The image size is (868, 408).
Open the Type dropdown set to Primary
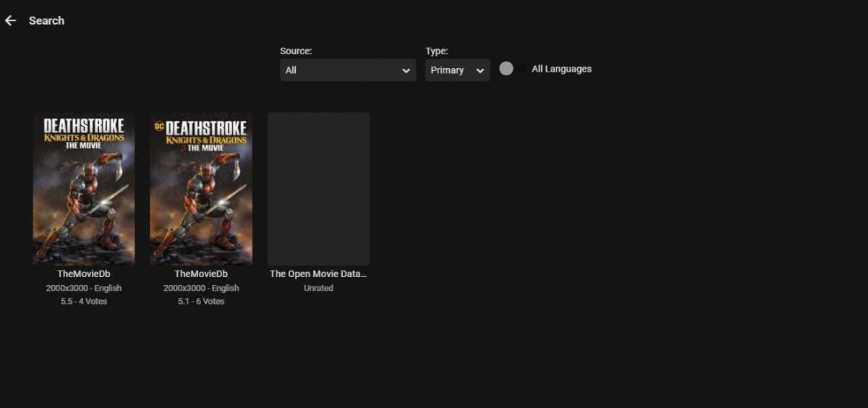click(x=457, y=70)
